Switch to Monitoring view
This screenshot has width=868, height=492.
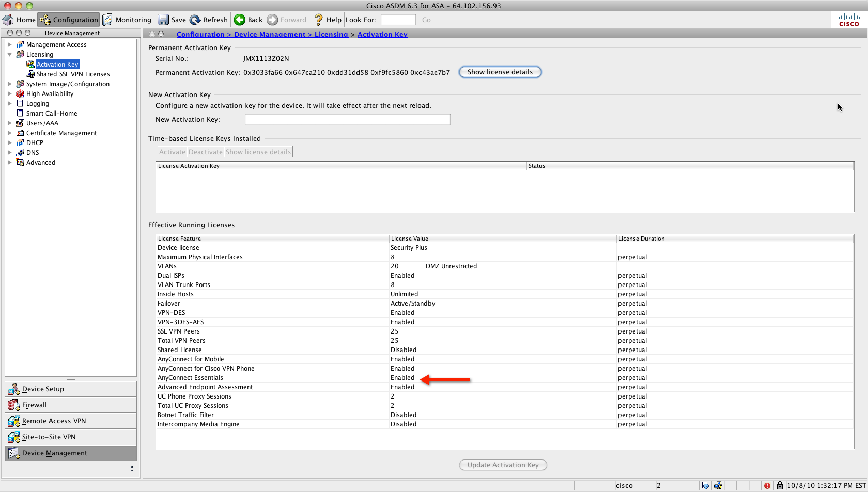[x=127, y=20]
